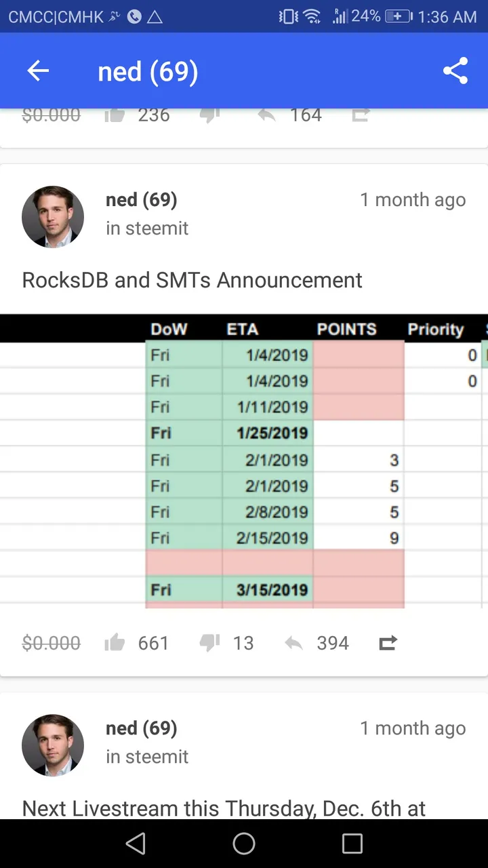Upvote the RocksDB and SMTs post

point(115,643)
